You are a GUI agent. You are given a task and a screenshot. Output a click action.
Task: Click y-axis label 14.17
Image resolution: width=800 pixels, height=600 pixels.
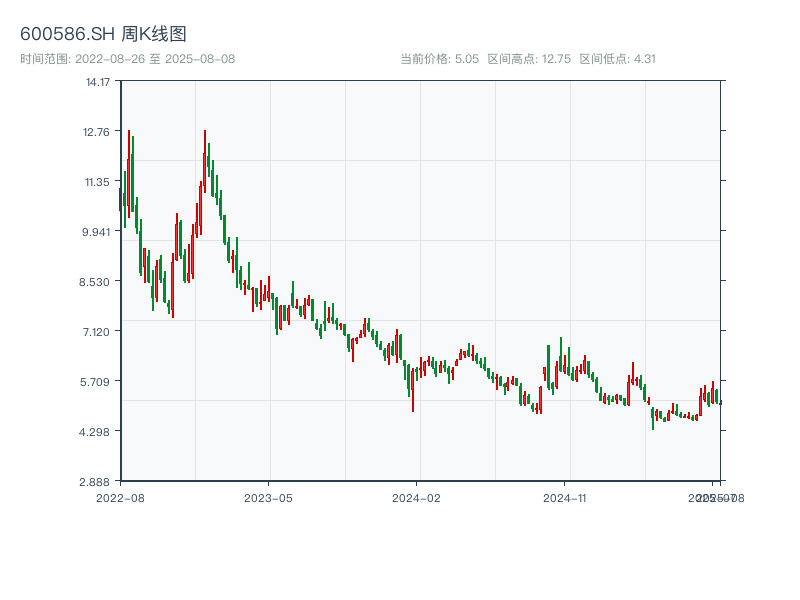coord(97,82)
